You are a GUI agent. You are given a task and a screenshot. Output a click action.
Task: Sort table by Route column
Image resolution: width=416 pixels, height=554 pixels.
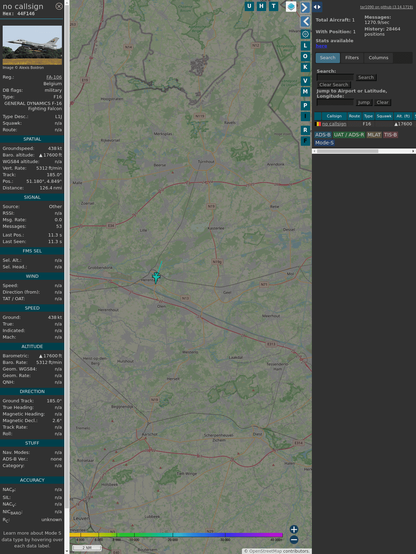[354, 116]
